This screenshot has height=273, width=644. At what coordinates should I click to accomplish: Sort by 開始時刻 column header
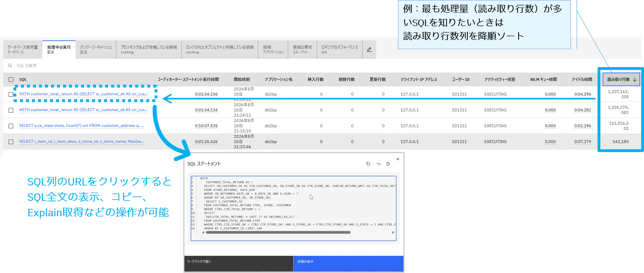242,80
